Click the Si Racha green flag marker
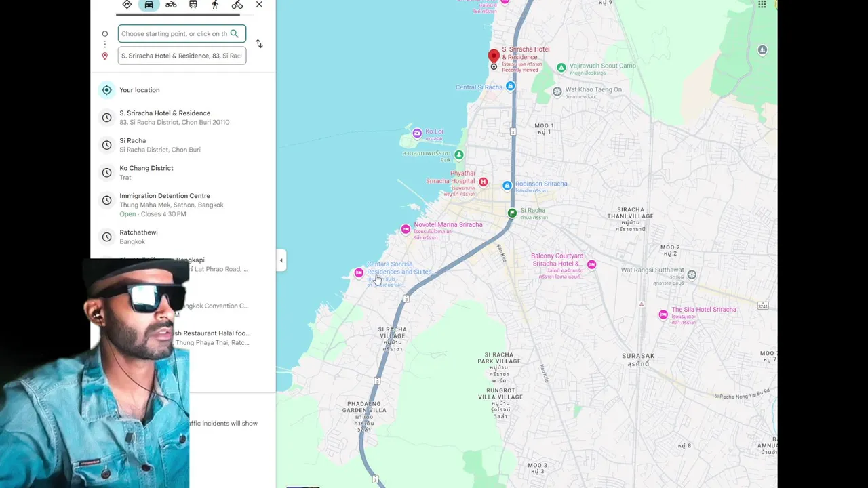 pyautogui.click(x=512, y=213)
